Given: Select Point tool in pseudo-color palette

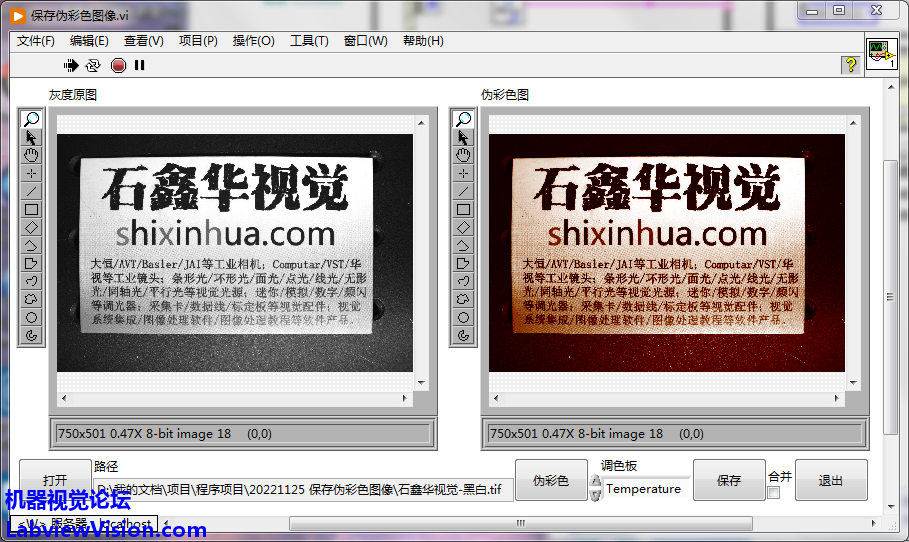Looking at the screenshot, I should (463, 173).
